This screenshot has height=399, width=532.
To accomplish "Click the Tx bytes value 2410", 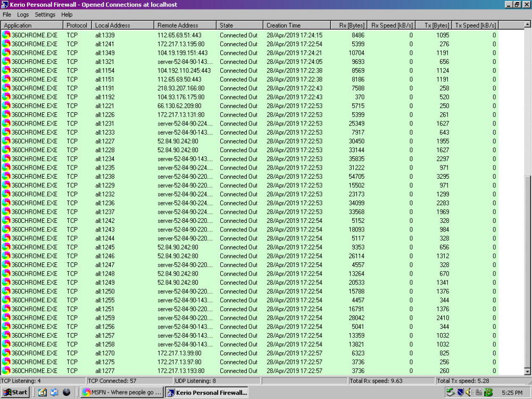I will [x=443, y=318].
